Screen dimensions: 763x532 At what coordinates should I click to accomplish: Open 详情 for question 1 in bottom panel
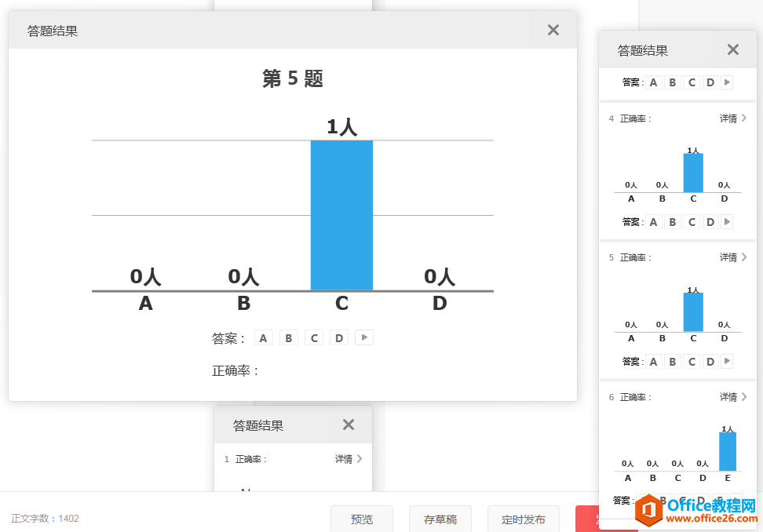[x=344, y=458]
